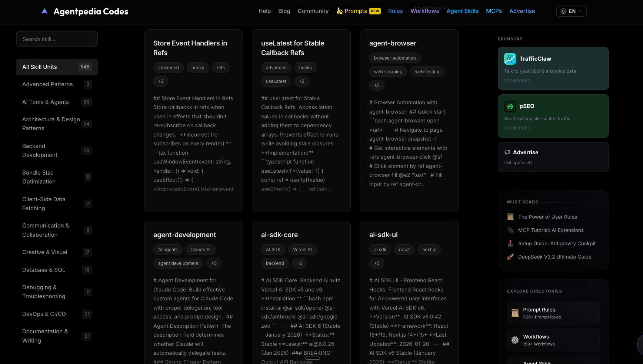Click the scroll icon in Prompt Rules directory
643x364 pixels.
coord(515,313)
